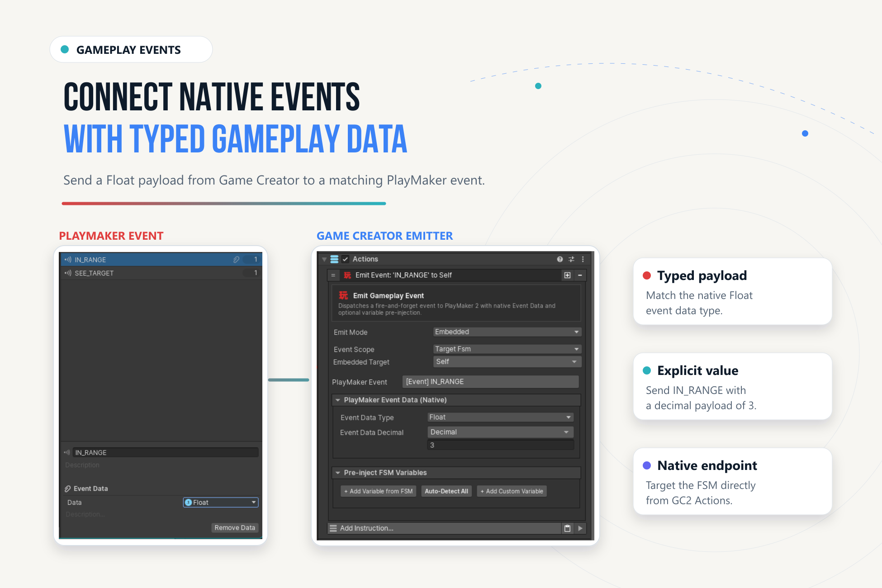Select the IN_RANGE event row
This screenshot has height=588, width=882.
[x=161, y=260]
